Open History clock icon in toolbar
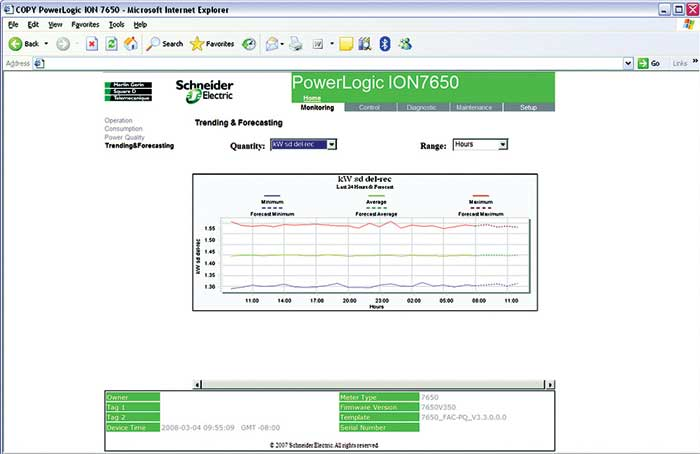This screenshot has height=454, width=700. tap(249, 44)
